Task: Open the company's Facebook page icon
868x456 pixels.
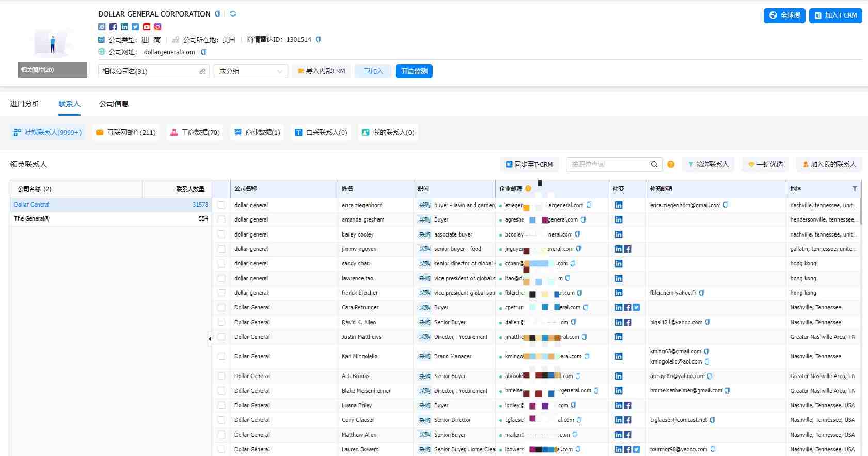Action: [x=113, y=27]
